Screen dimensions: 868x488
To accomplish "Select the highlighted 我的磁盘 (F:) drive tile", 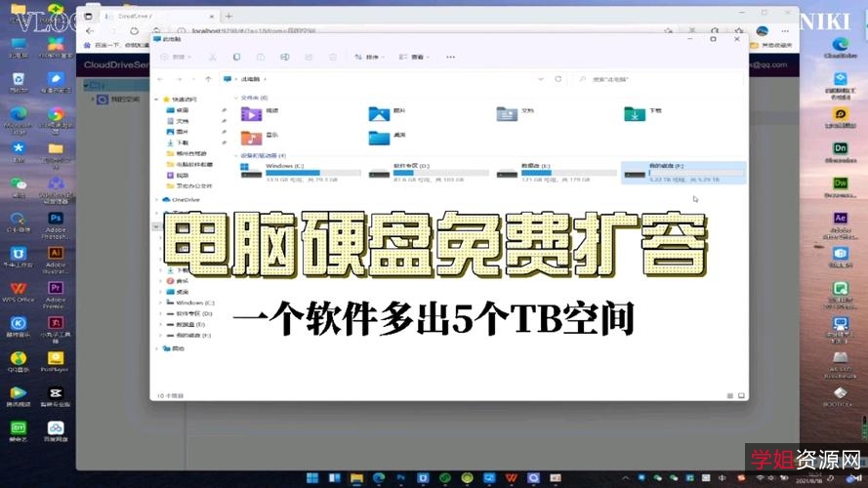I will point(683,173).
